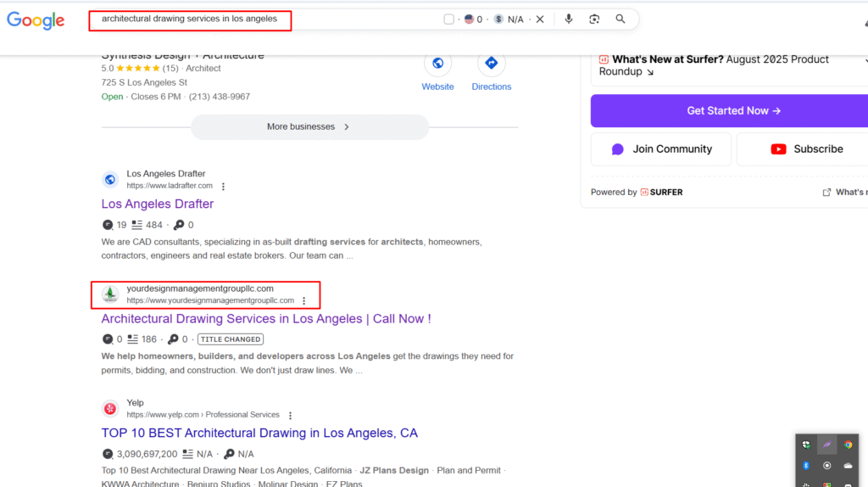Open https://www.ladrafter.com URL text
Image resolution: width=868 pixels, height=487 pixels.
[x=170, y=186]
